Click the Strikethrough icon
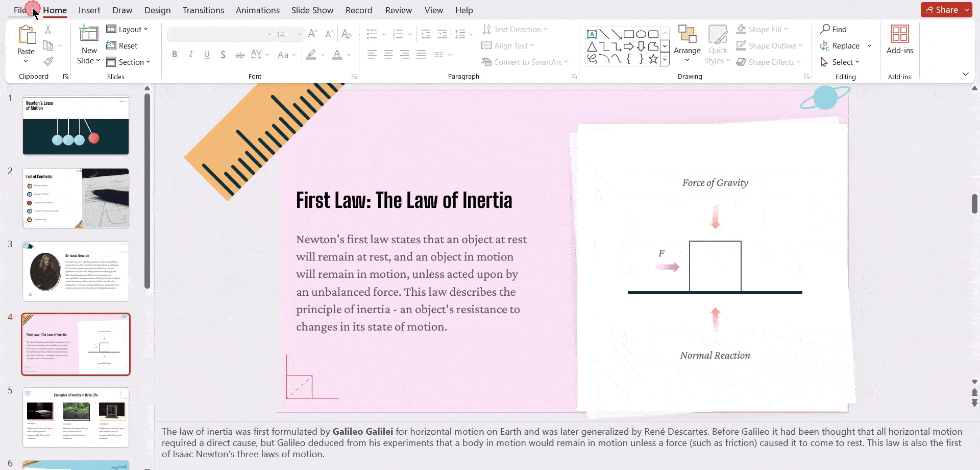The image size is (980, 470). (239, 54)
